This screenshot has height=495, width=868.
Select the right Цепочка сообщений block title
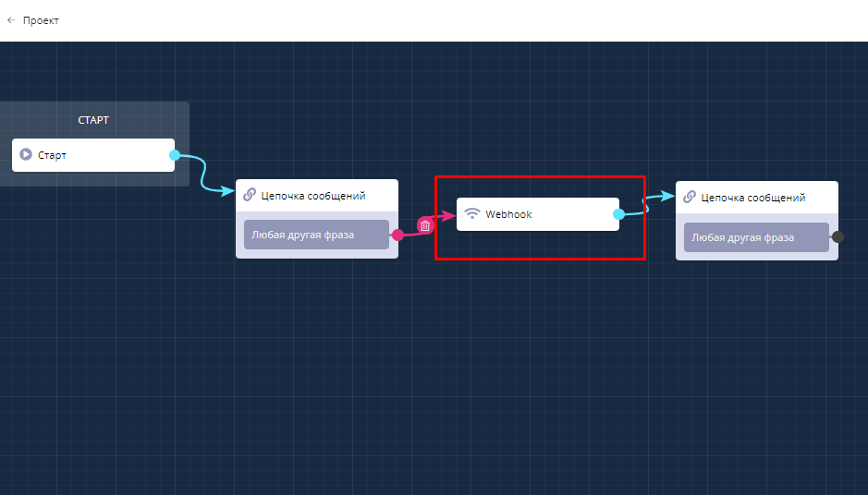pos(753,198)
